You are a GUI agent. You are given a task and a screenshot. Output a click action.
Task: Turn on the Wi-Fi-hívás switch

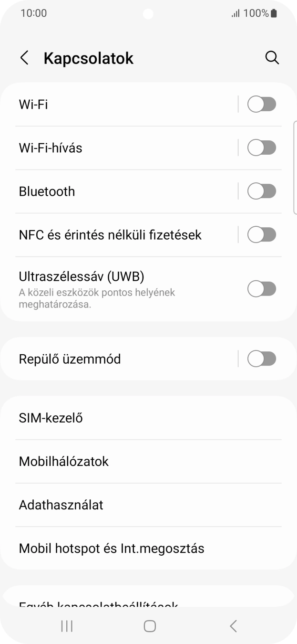[261, 148]
